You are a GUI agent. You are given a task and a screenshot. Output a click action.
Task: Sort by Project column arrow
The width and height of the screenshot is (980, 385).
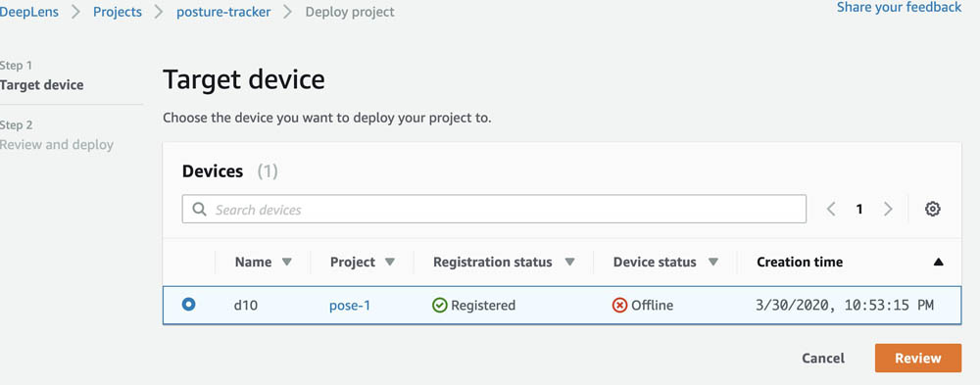[389, 262]
